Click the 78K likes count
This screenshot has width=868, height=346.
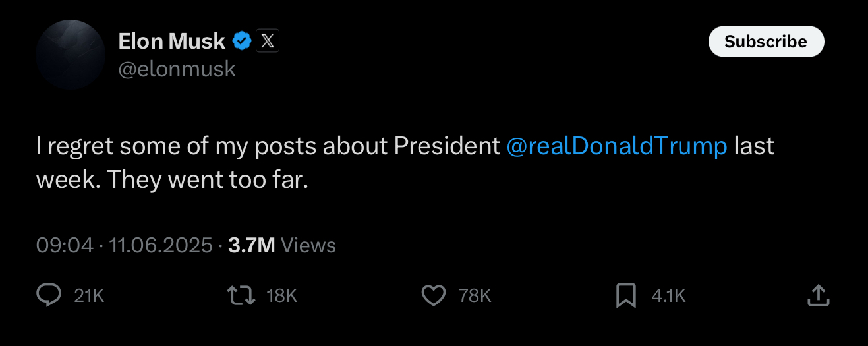475,297
